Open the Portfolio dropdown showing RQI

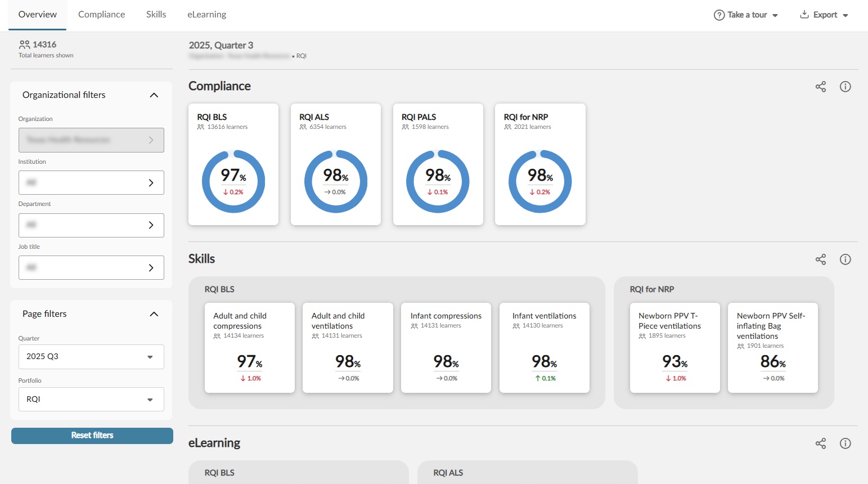coord(91,400)
